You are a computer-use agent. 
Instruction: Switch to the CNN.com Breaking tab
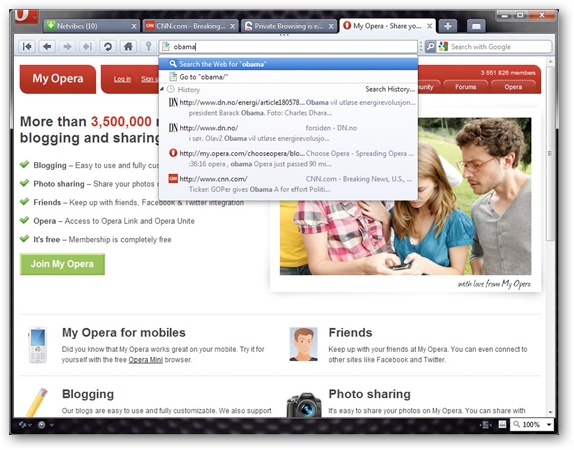coord(190,26)
